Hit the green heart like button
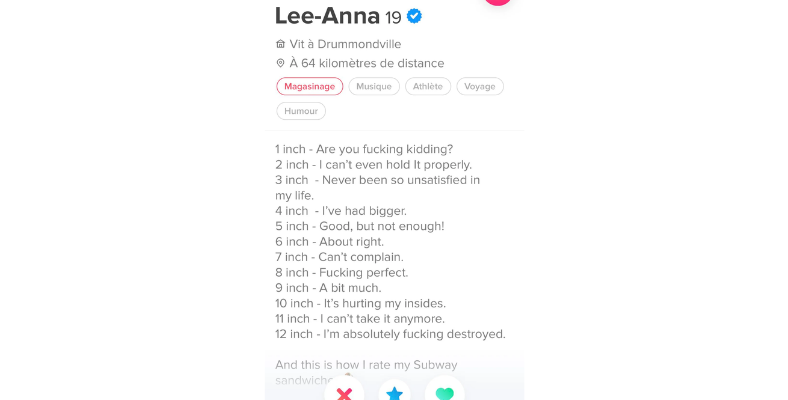The width and height of the screenshot is (788, 400). [445, 393]
